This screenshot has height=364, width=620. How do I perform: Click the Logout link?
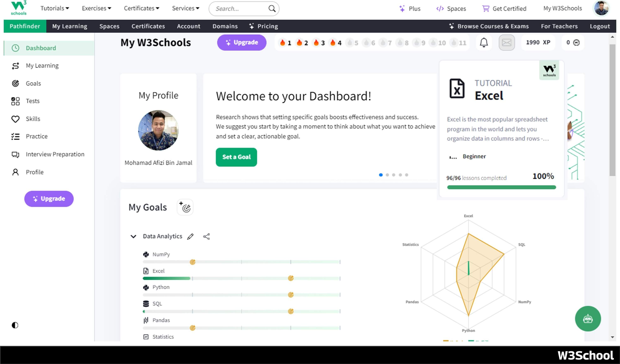click(x=600, y=26)
